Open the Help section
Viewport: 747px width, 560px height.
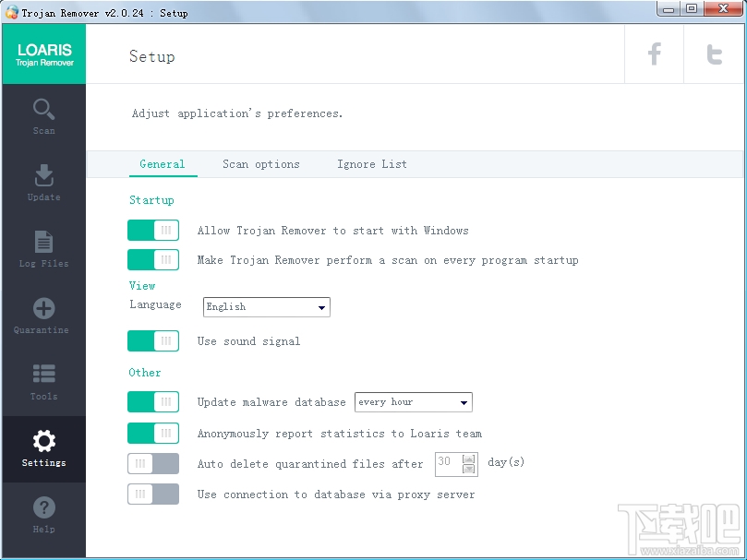(x=42, y=514)
